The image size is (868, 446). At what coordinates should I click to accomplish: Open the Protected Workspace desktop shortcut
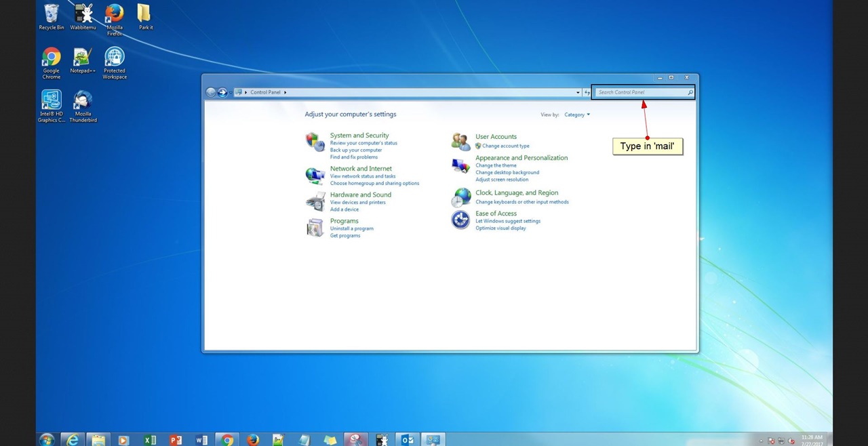(x=115, y=64)
